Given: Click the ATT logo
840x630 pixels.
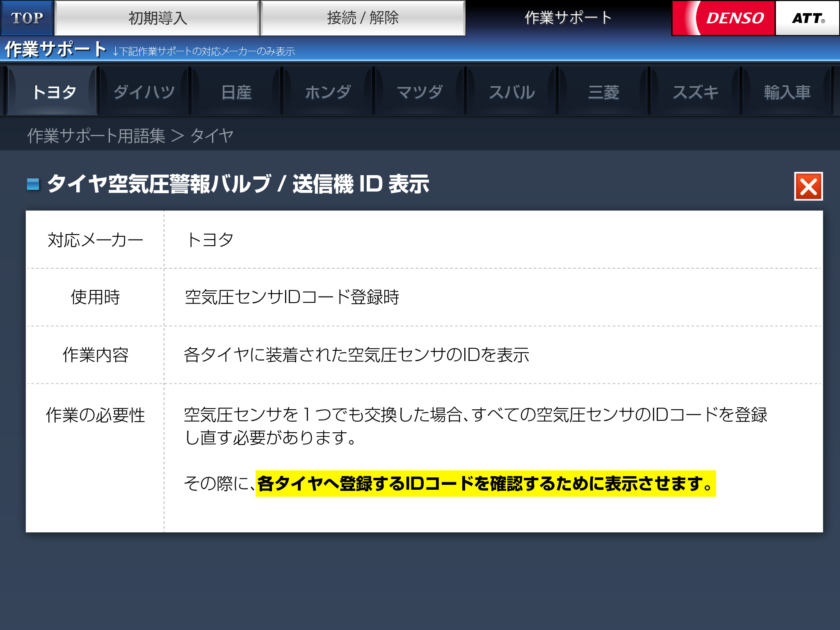Looking at the screenshot, I should tap(807, 18).
